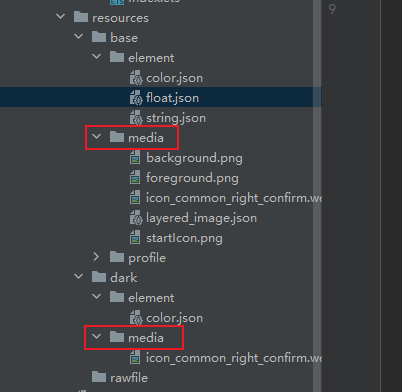Click the dark media folder icon
The width and height of the screenshot is (402, 392).
[117, 337]
